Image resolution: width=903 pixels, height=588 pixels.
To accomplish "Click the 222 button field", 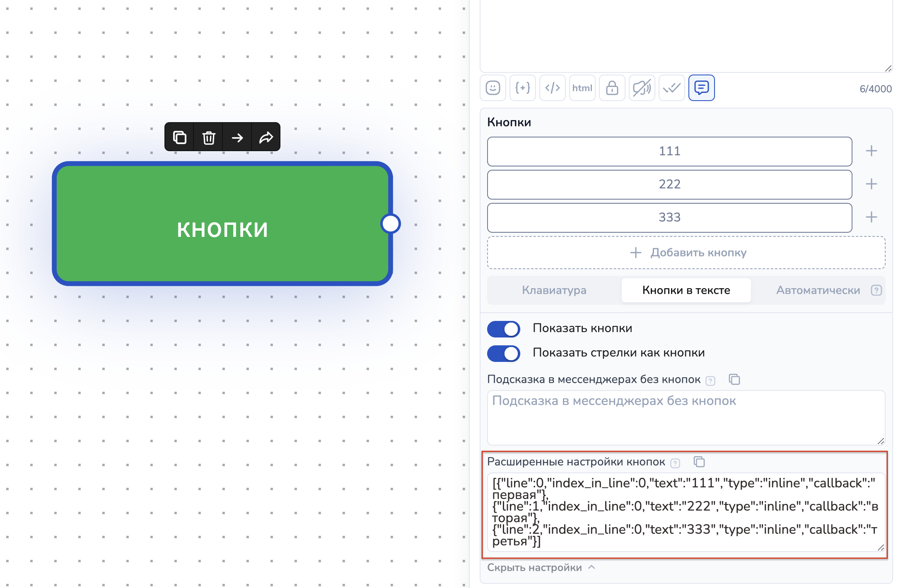I will pyautogui.click(x=669, y=184).
